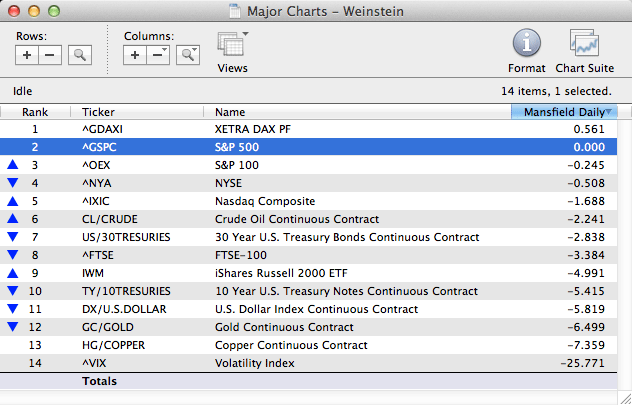
Task: Click the down arrow on GC/GOLD row
Action: pos(11,327)
